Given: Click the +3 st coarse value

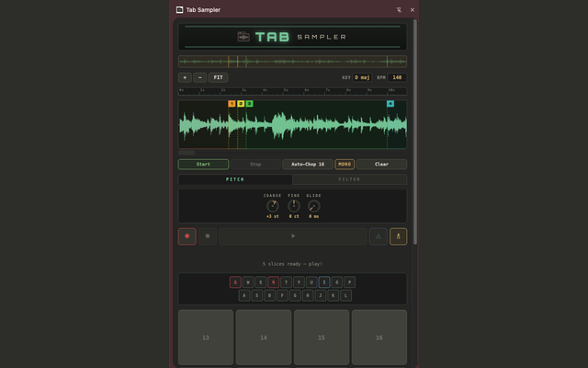Looking at the screenshot, I should 272,217.
